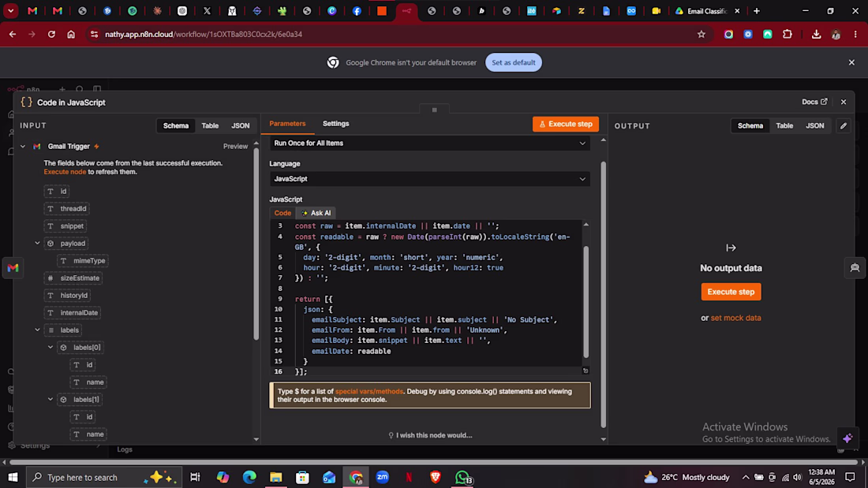This screenshot has height=488, width=868.
Task: Select the Code tab above editor
Action: pyautogui.click(x=282, y=213)
